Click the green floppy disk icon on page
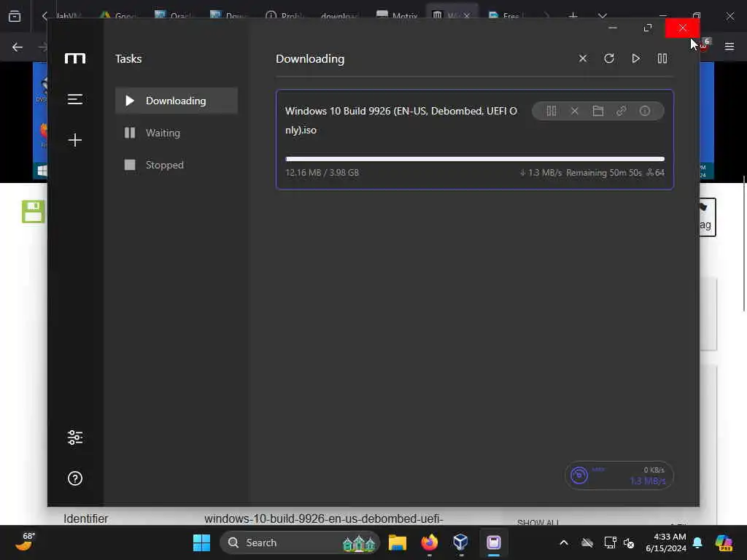The width and height of the screenshot is (747, 560). pyautogui.click(x=34, y=211)
